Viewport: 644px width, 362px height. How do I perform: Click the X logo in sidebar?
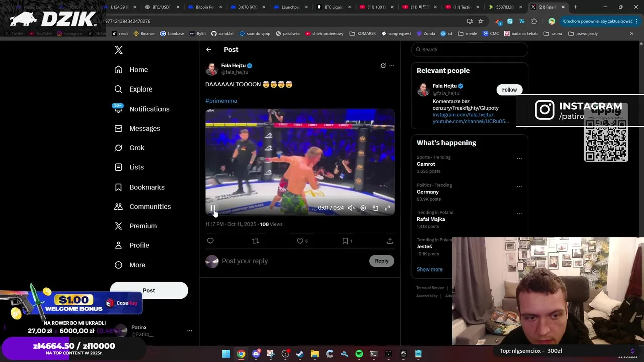click(119, 50)
